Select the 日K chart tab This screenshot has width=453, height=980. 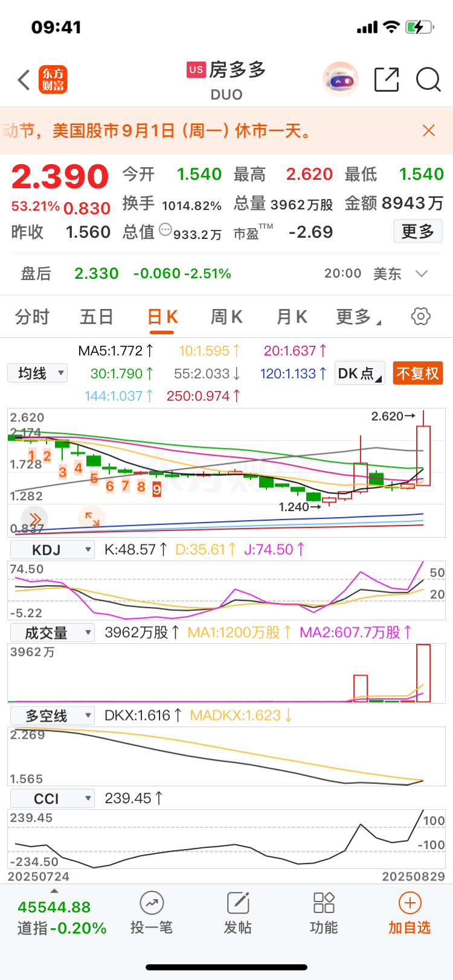pyautogui.click(x=162, y=317)
